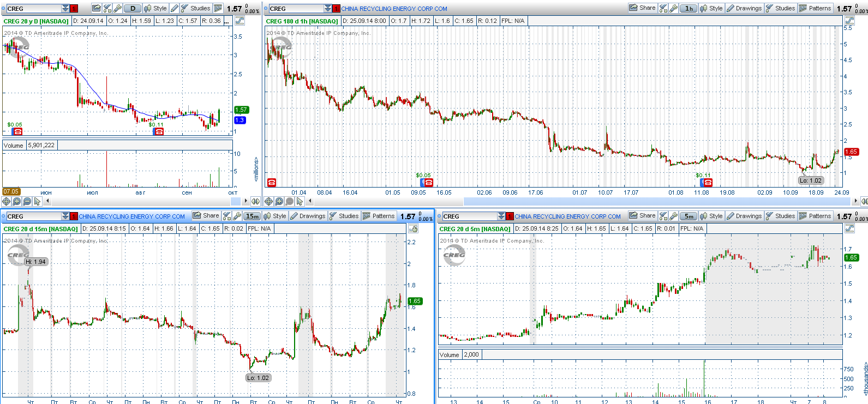Click the 1.65 price tag on the 15m chart
868x404 pixels.
(415, 301)
